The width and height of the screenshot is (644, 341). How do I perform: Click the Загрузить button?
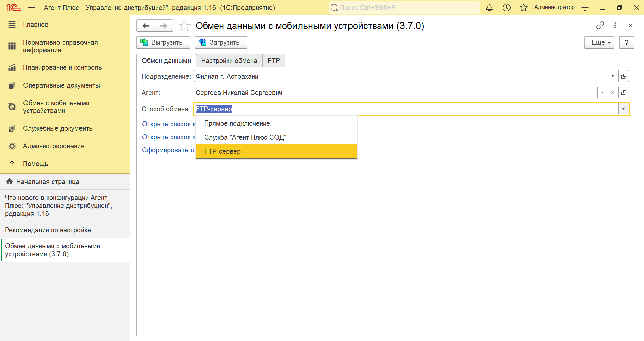coord(221,42)
